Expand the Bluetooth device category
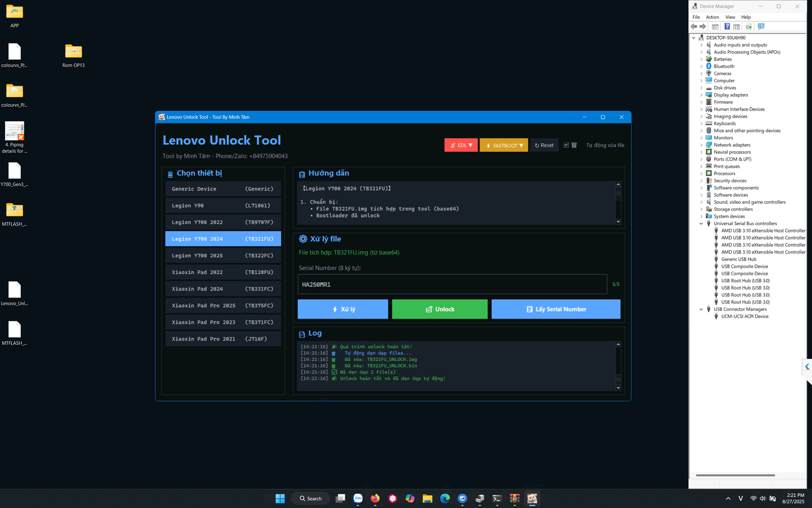This screenshot has width=812, height=508. pyautogui.click(x=701, y=67)
